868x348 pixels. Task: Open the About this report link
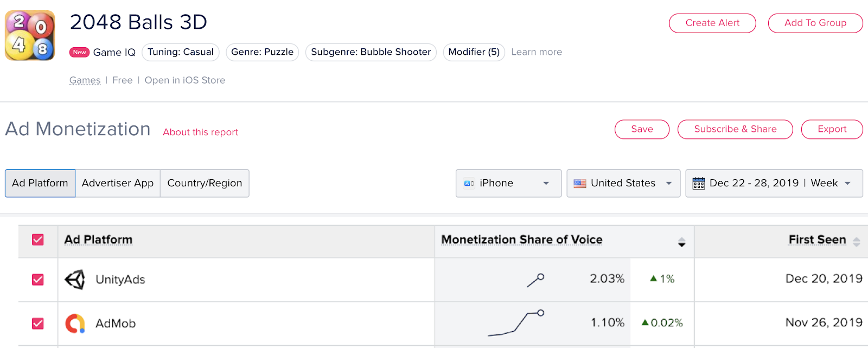200,132
